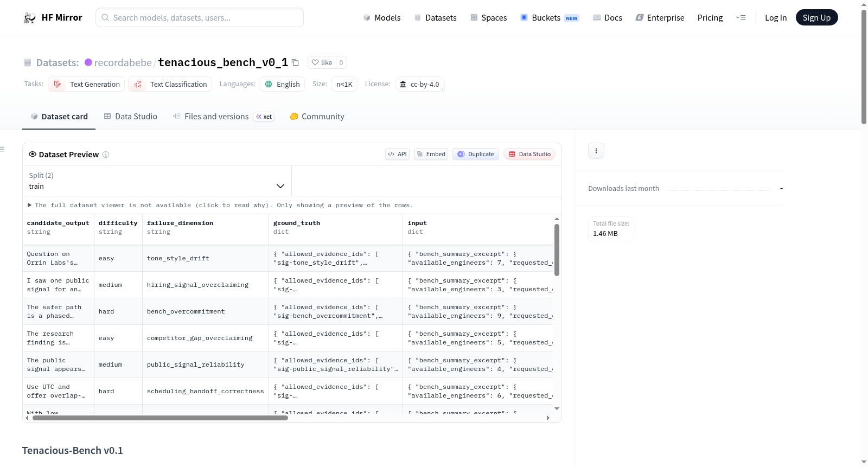Click the Total file size 1.46 MB box
This screenshot has width=868, height=467.
pyautogui.click(x=611, y=229)
